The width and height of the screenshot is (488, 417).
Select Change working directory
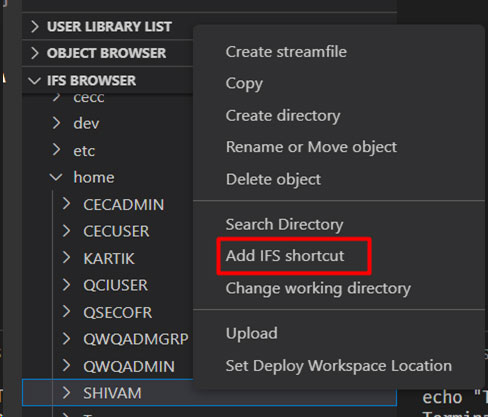318,288
